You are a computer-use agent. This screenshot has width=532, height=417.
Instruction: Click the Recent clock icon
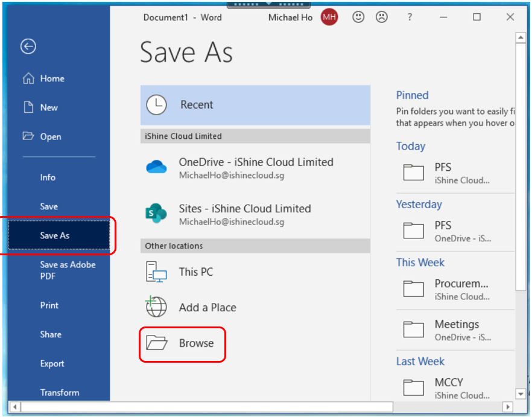[x=156, y=104]
